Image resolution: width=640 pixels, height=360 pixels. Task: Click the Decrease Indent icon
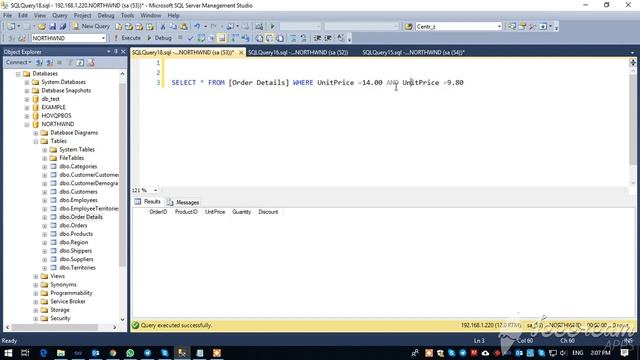tap(317, 38)
